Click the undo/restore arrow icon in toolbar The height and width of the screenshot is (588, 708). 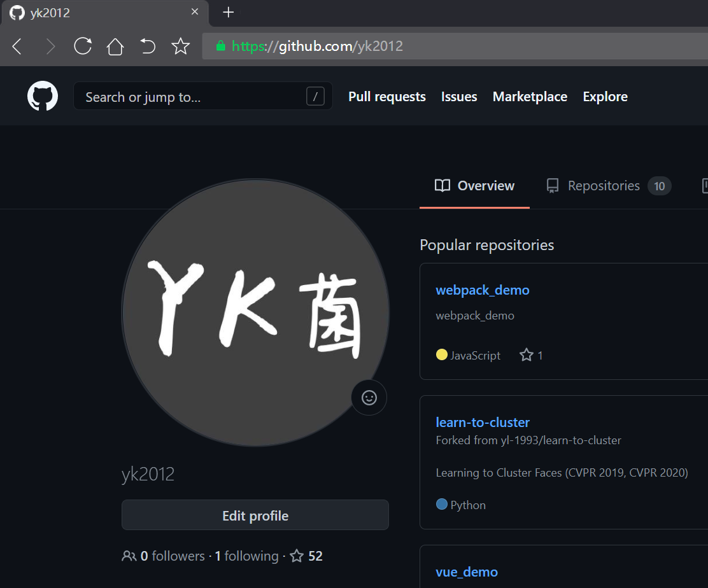(148, 46)
